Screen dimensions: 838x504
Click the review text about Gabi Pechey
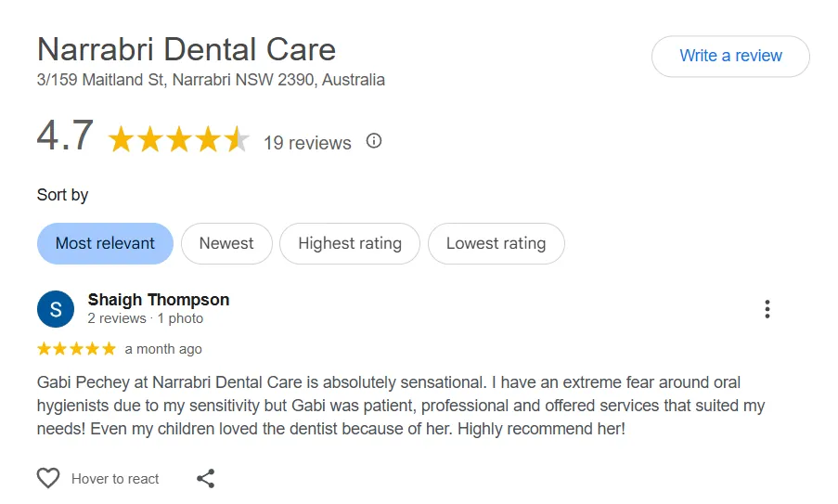click(401, 406)
